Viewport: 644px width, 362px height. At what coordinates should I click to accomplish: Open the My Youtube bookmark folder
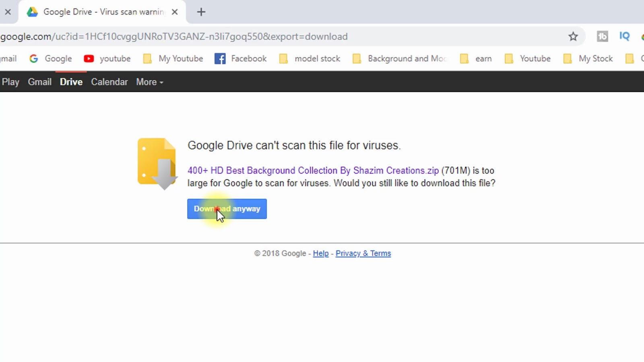(173, 59)
